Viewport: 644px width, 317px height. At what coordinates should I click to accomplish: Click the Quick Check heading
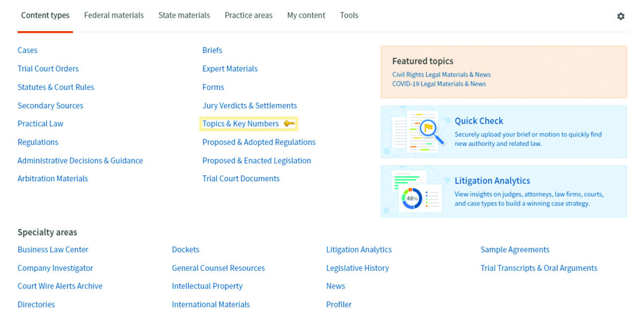(x=479, y=121)
